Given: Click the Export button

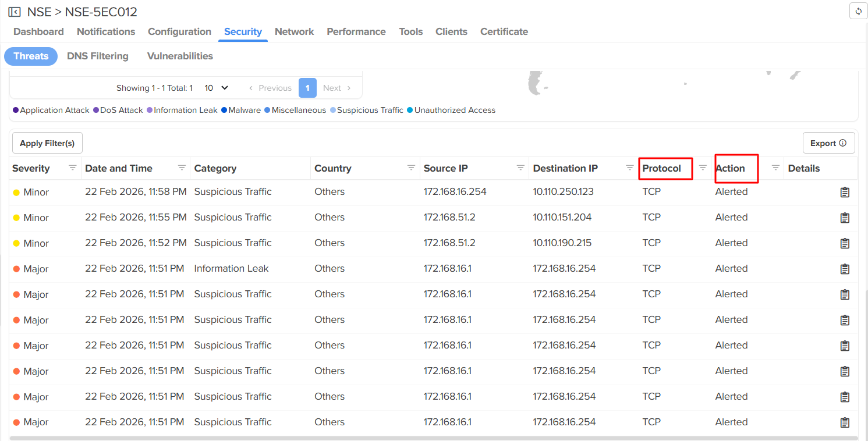Looking at the screenshot, I should coord(828,143).
